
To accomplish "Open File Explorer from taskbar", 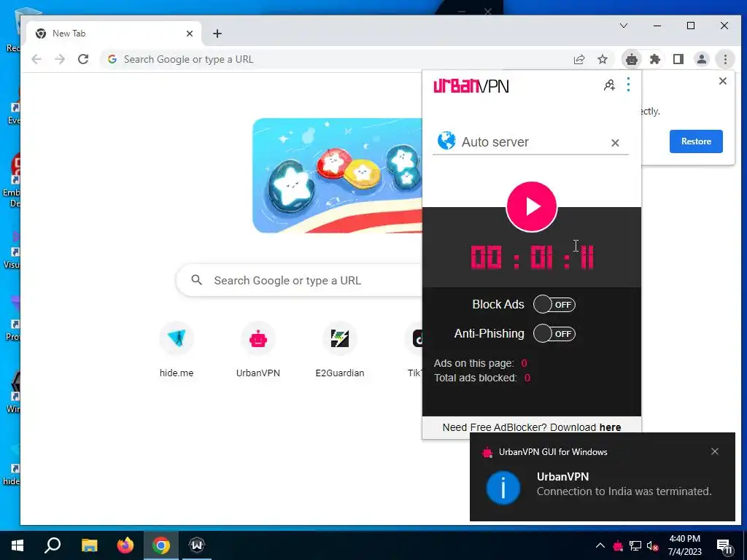I will (x=89, y=545).
